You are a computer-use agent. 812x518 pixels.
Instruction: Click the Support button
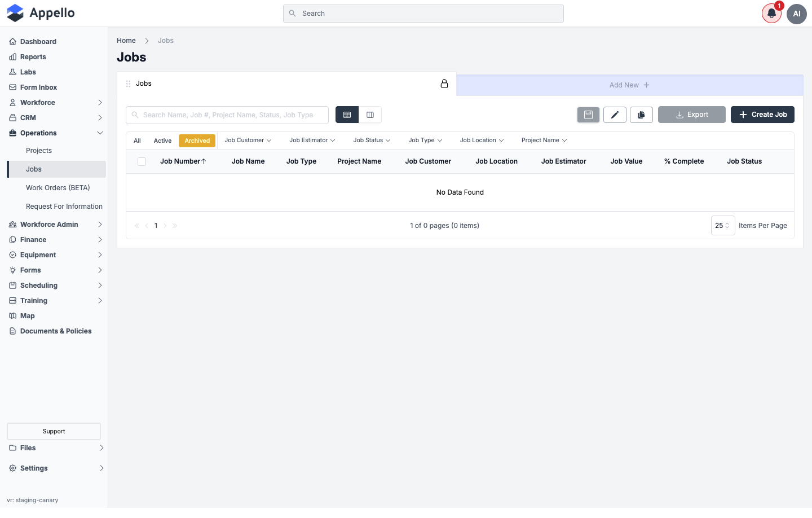coord(54,432)
